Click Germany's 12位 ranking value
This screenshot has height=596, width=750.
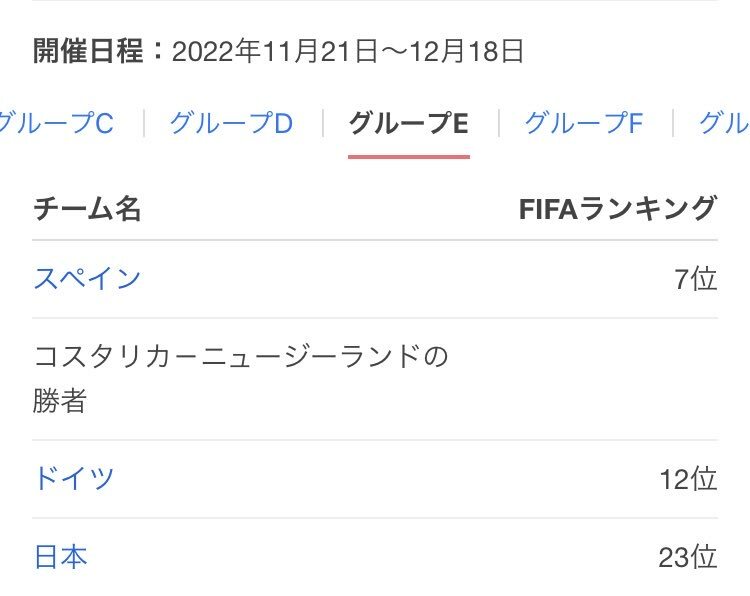click(x=688, y=478)
